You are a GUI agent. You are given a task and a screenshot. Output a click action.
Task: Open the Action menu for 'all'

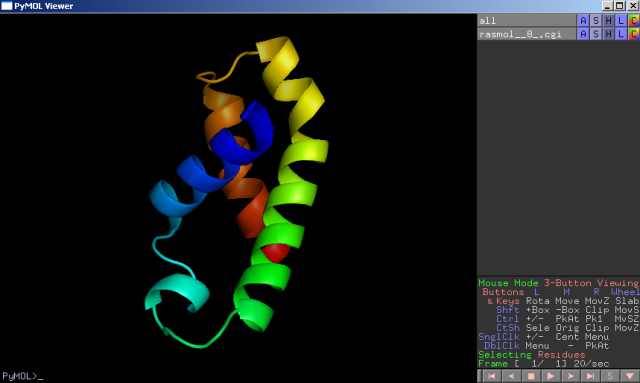click(x=583, y=20)
